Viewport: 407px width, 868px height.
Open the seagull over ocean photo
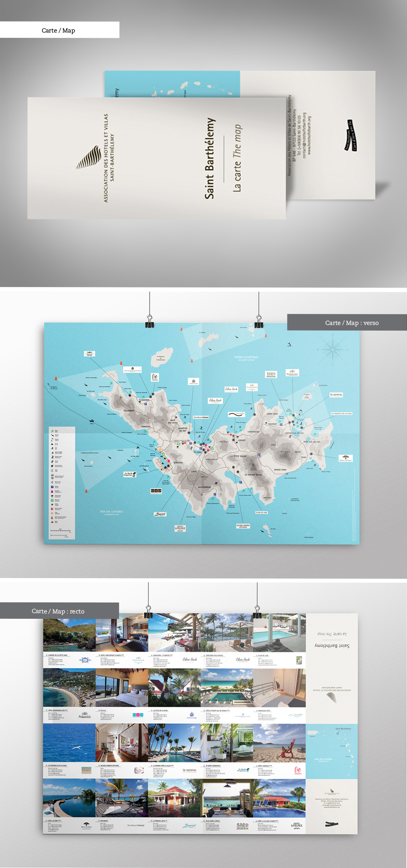(69, 743)
